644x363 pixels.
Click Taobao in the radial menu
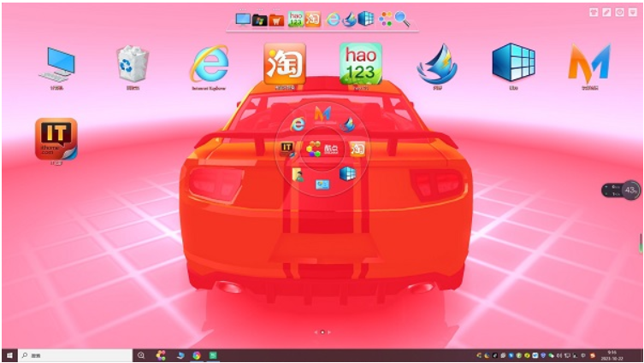357,149
